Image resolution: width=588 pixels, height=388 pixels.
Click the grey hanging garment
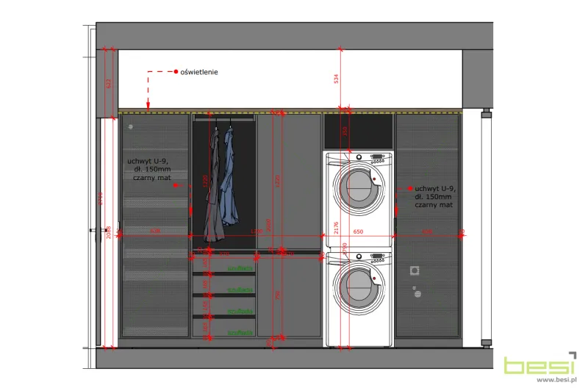pos(214,186)
